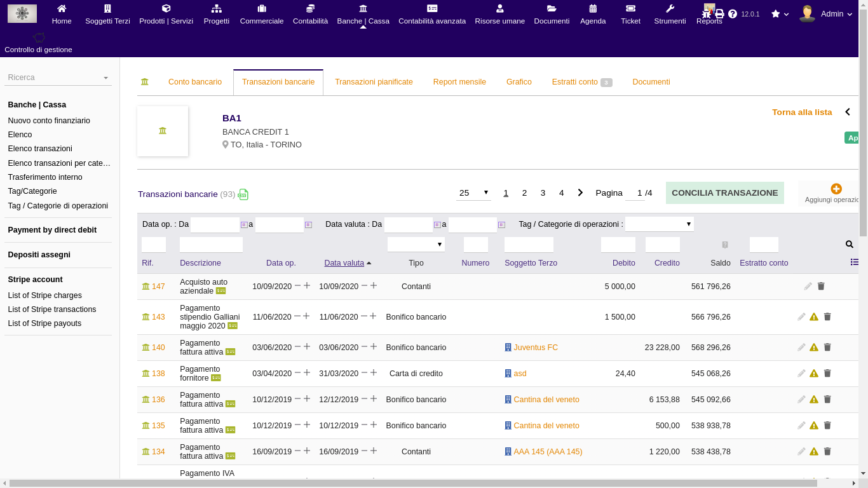Open the Home menu icon
868x488 pixels.
coord(62,9)
